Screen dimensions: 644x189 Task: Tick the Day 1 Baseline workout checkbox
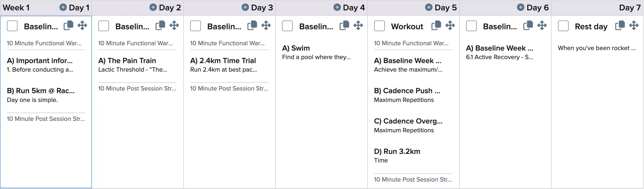12,26
